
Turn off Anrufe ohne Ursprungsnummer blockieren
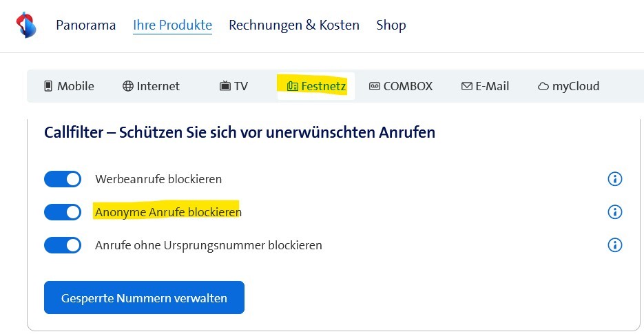(63, 244)
